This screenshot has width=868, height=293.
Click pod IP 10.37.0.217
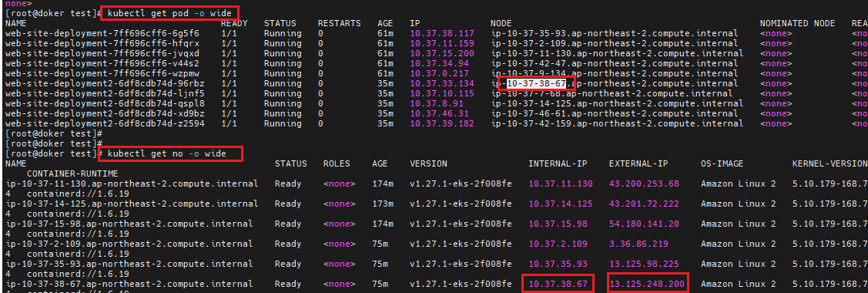click(x=440, y=73)
